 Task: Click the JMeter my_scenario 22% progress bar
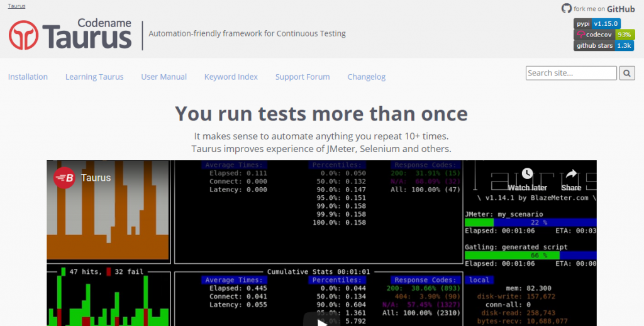(530, 222)
